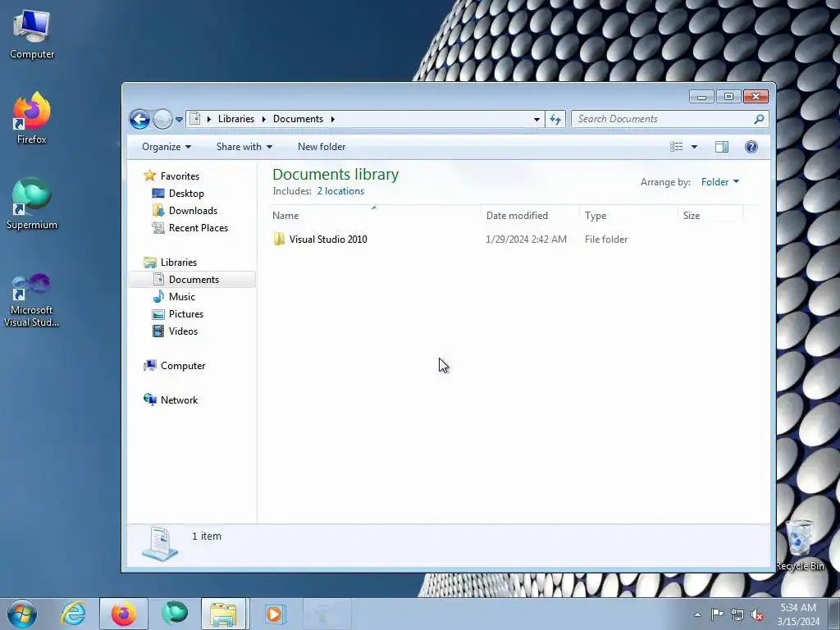
Task: Sort by the Size column header
Action: 711,216
